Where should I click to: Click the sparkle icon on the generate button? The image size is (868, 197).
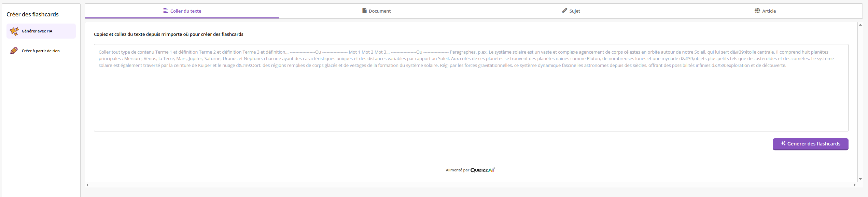[x=783, y=143]
